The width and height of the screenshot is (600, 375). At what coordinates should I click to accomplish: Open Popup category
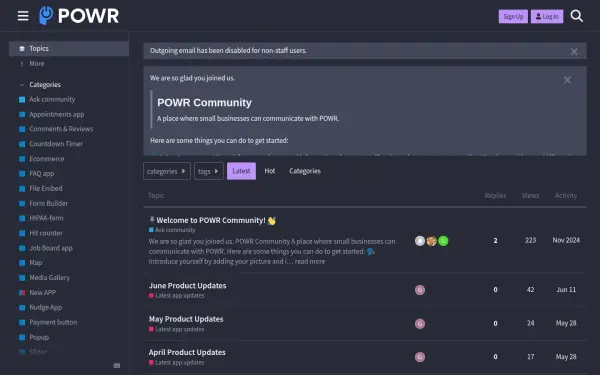(x=39, y=338)
